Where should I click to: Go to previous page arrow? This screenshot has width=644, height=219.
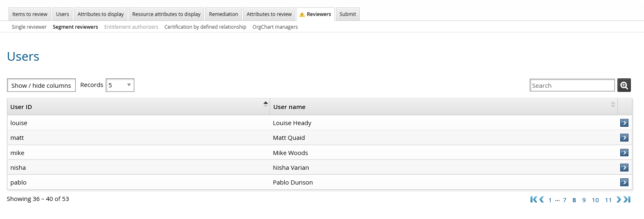pos(542,200)
